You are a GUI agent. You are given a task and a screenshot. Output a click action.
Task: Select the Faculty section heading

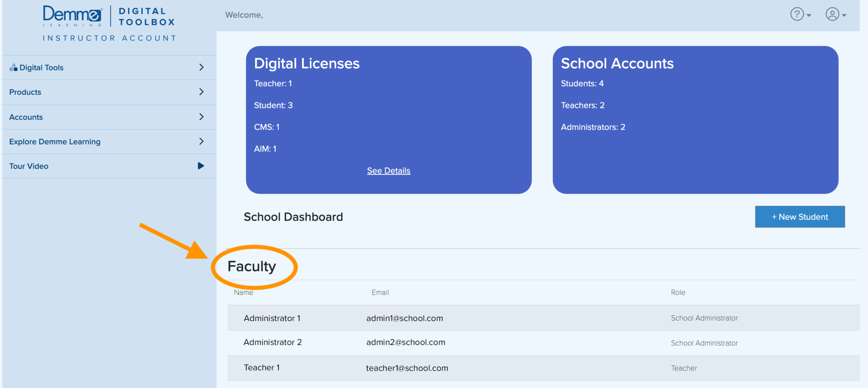coord(252,266)
